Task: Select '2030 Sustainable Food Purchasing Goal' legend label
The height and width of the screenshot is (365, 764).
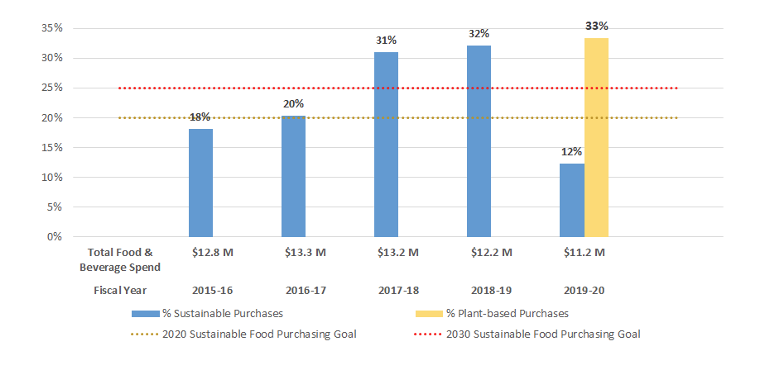Action: click(x=543, y=335)
